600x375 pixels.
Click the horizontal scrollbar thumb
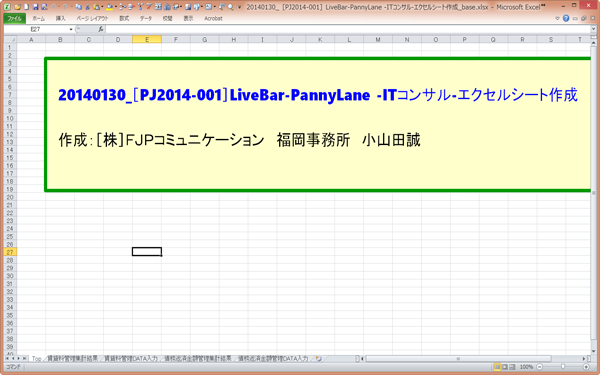pyautogui.click(x=457, y=359)
